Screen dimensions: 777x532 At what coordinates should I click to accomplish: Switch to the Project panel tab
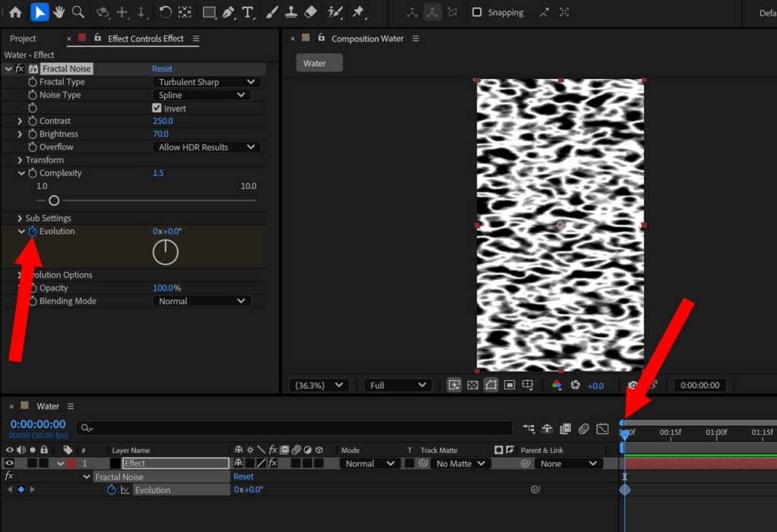(23, 39)
